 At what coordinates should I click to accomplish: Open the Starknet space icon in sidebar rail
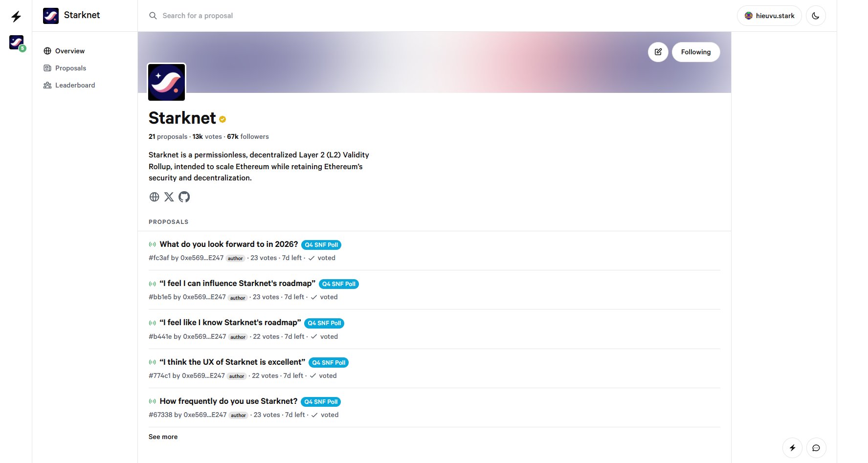pyautogui.click(x=17, y=43)
